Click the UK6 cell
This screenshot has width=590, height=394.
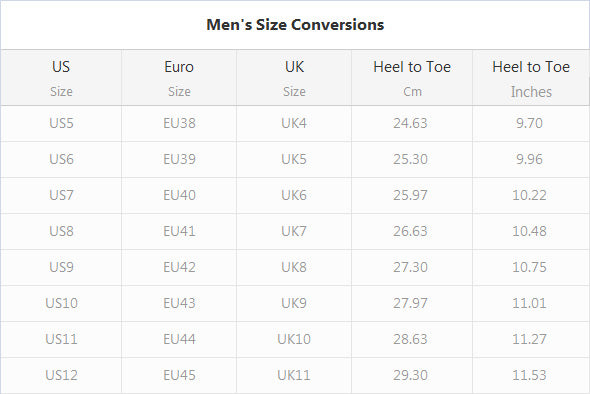point(294,195)
